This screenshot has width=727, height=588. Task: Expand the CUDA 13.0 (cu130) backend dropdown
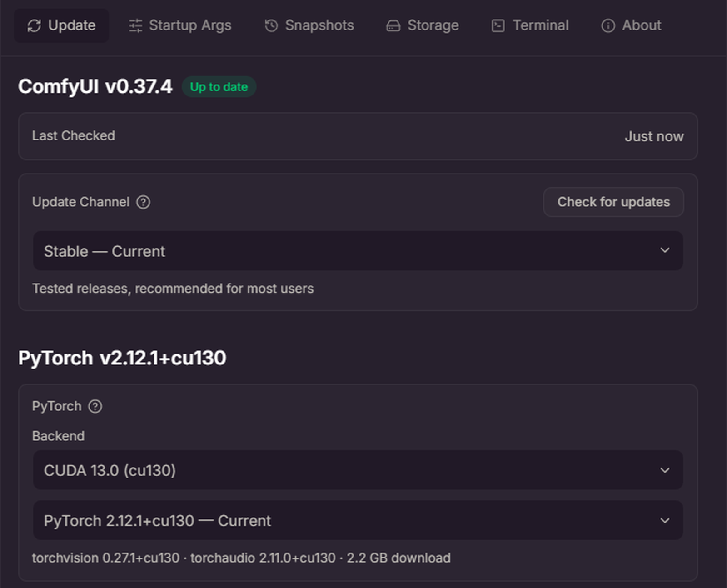point(358,470)
